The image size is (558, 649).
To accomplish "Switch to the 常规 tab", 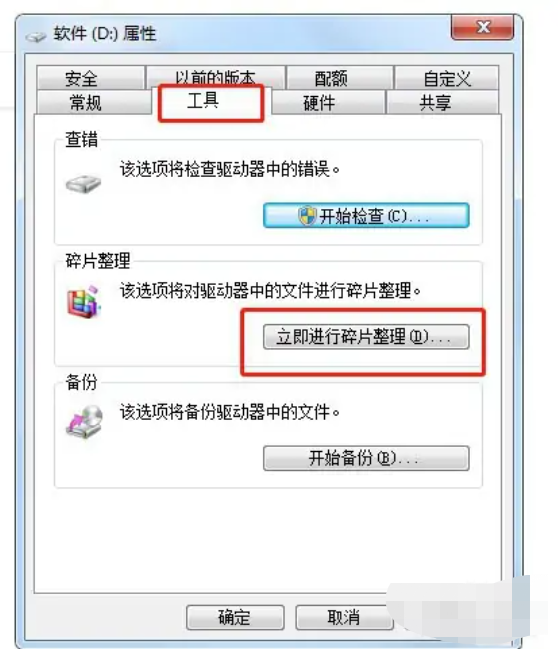I will [x=94, y=102].
